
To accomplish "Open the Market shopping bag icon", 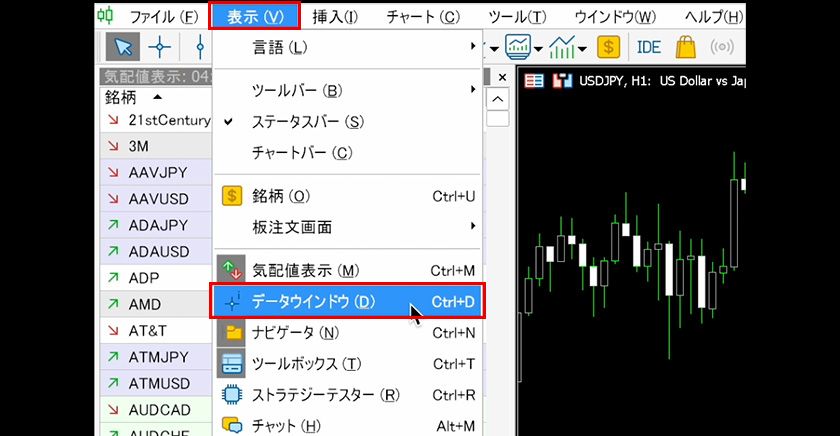I will point(686,47).
